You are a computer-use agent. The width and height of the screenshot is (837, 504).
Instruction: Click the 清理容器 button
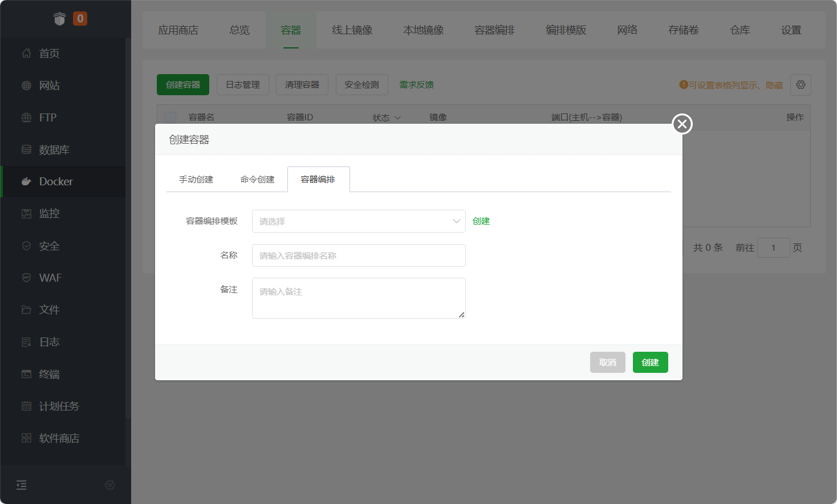[x=302, y=84]
